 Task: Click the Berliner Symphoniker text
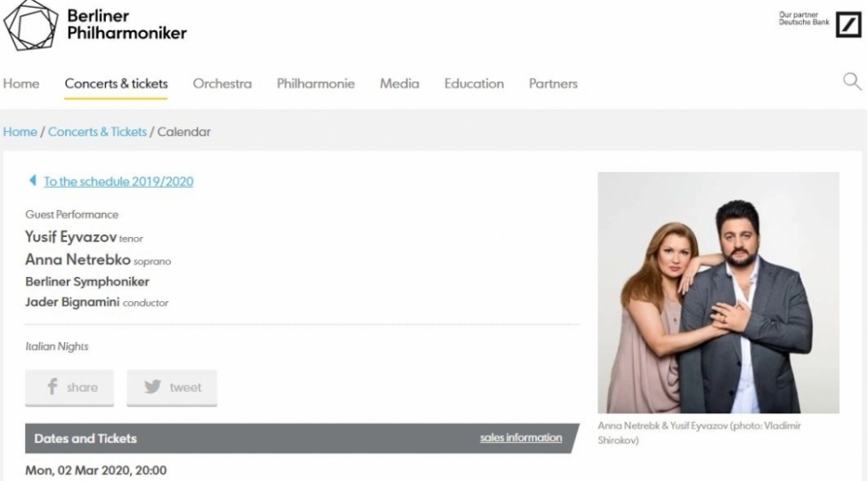coord(87,281)
